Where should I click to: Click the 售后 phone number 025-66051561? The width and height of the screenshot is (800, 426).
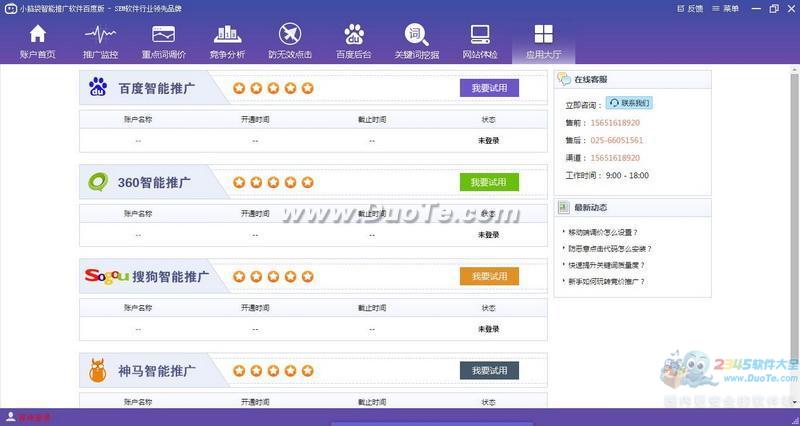pyautogui.click(x=616, y=140)
